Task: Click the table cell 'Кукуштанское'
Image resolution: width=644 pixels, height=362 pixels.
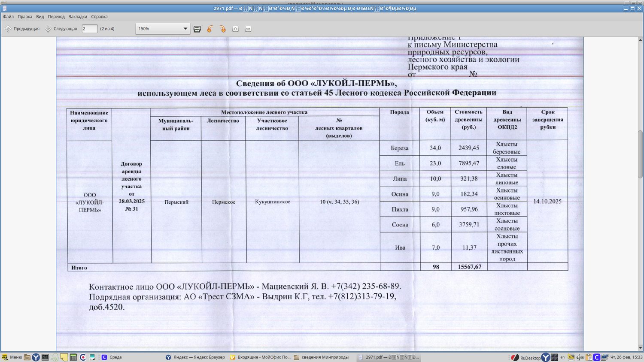Action: [x=273, y=202]
